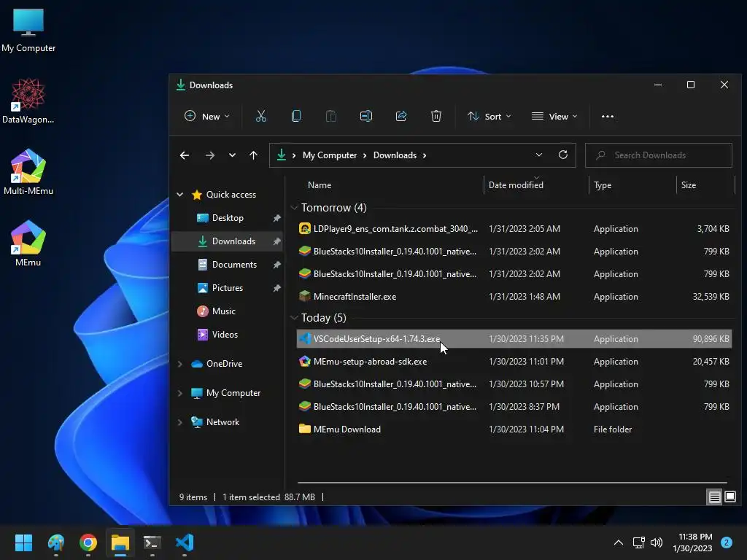The width and height of the screenshot is (747, 560).
Task: Select the MEmu desktop shortcut
Action: pos(28,244)
